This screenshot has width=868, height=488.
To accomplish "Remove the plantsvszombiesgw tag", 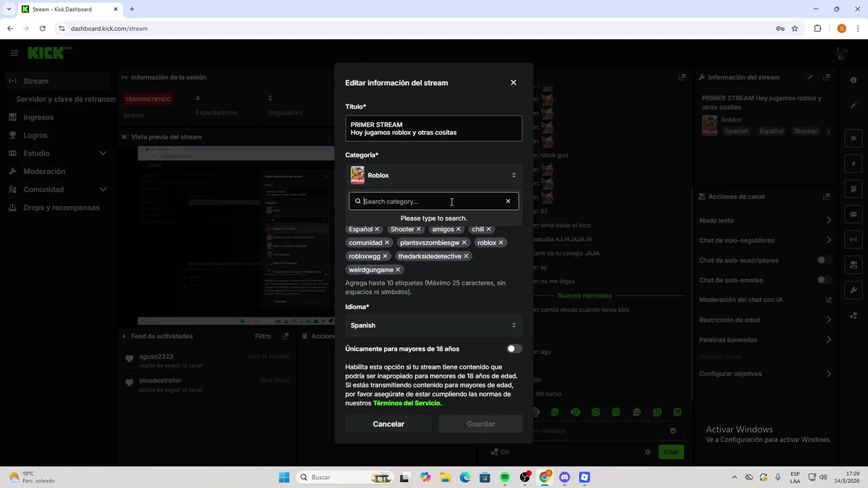I will 465,243.
